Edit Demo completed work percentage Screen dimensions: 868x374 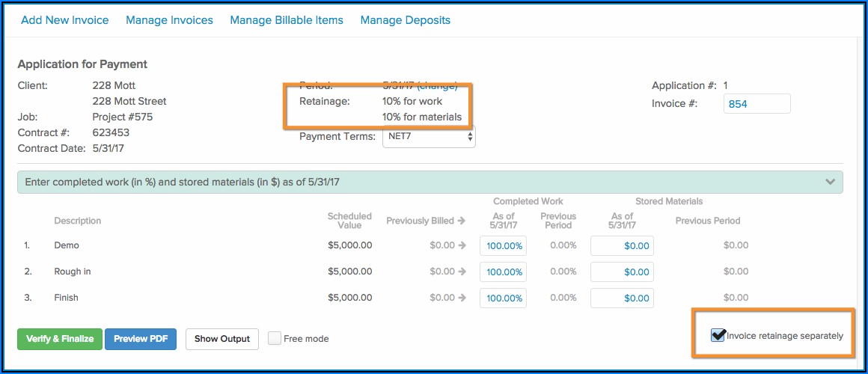coord(504,246)
